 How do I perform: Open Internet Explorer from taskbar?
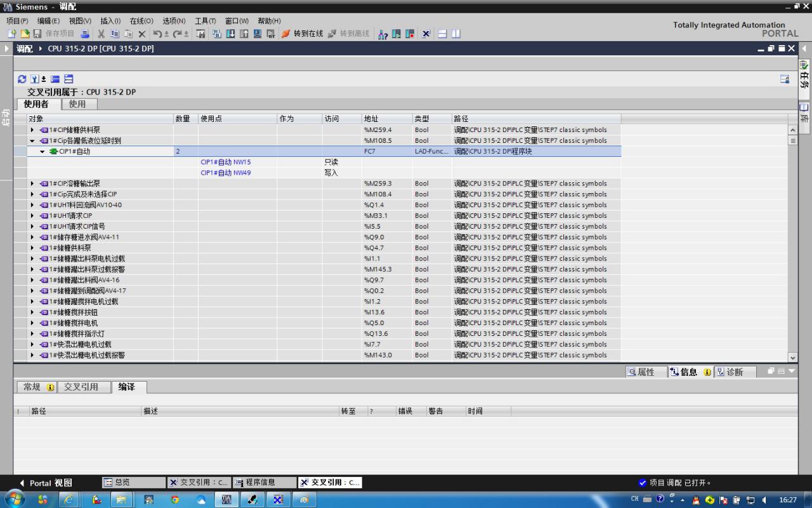pyautogui.click(x=69, y=500)
